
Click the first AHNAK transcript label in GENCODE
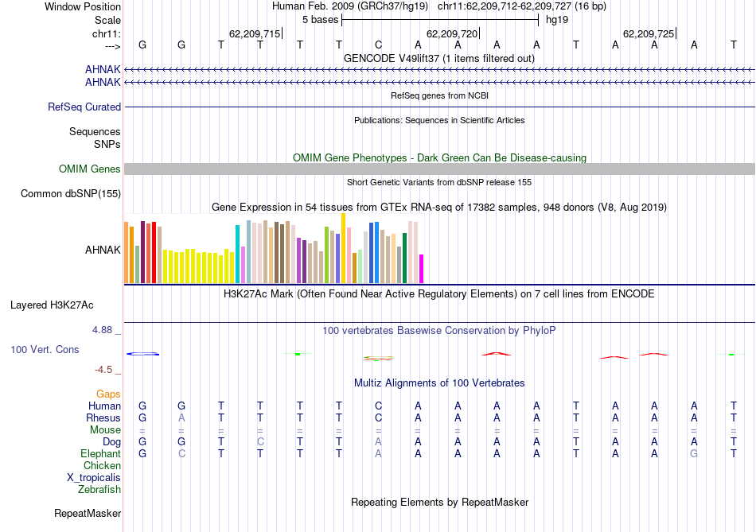click(x=103, y=69)
